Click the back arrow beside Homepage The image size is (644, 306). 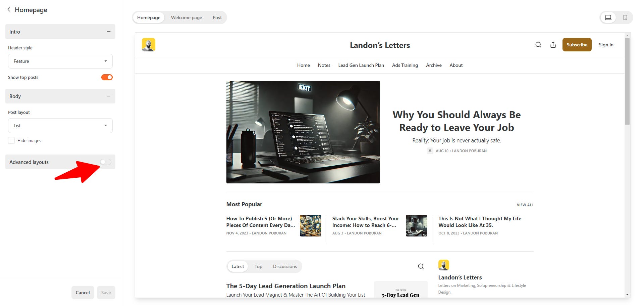tap(9, 10)
